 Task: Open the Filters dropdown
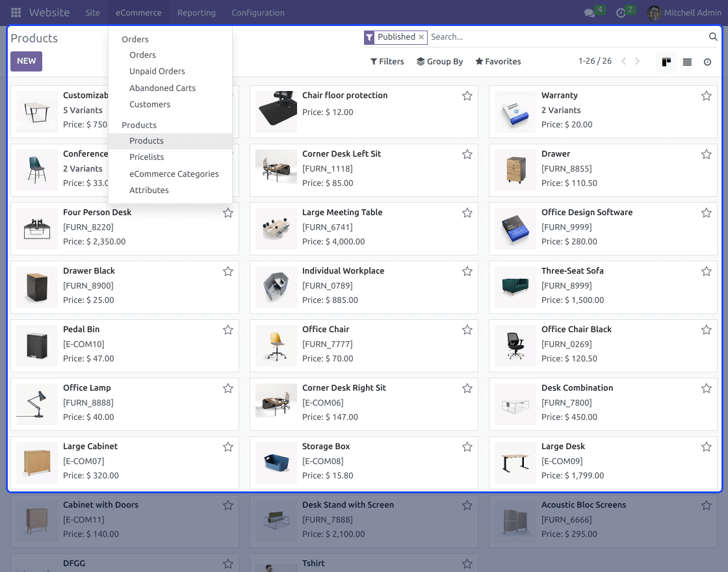point(387,61)
